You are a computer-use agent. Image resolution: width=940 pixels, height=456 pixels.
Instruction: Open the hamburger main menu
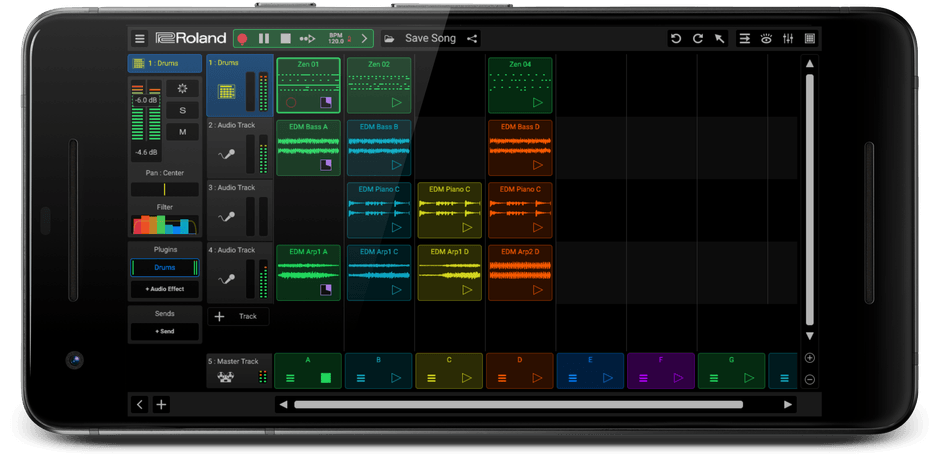(140, 39)
